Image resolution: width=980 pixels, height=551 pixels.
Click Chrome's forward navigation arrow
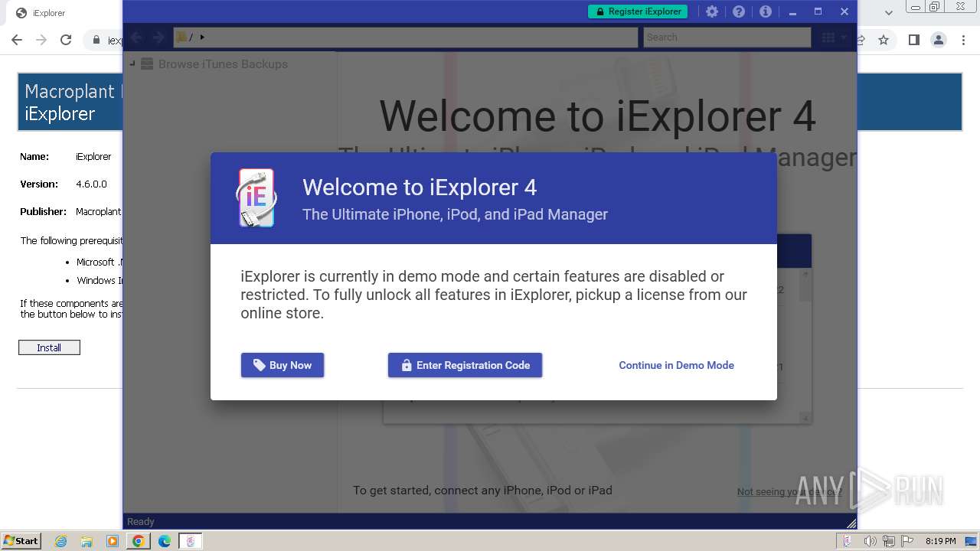click(41, 40)
